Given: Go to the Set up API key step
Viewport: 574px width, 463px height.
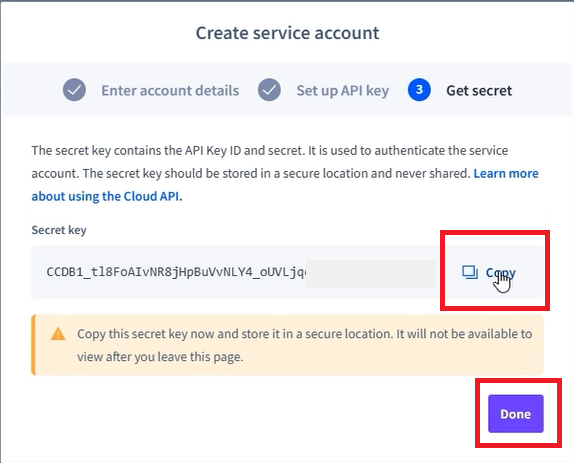Looking at the screenshot, I should point(343,90).
